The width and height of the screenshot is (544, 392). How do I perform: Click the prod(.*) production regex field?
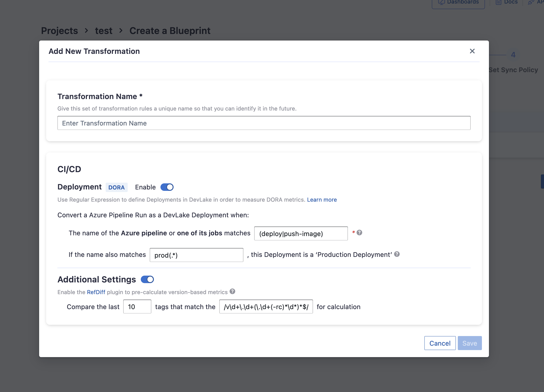click(196, 255)
